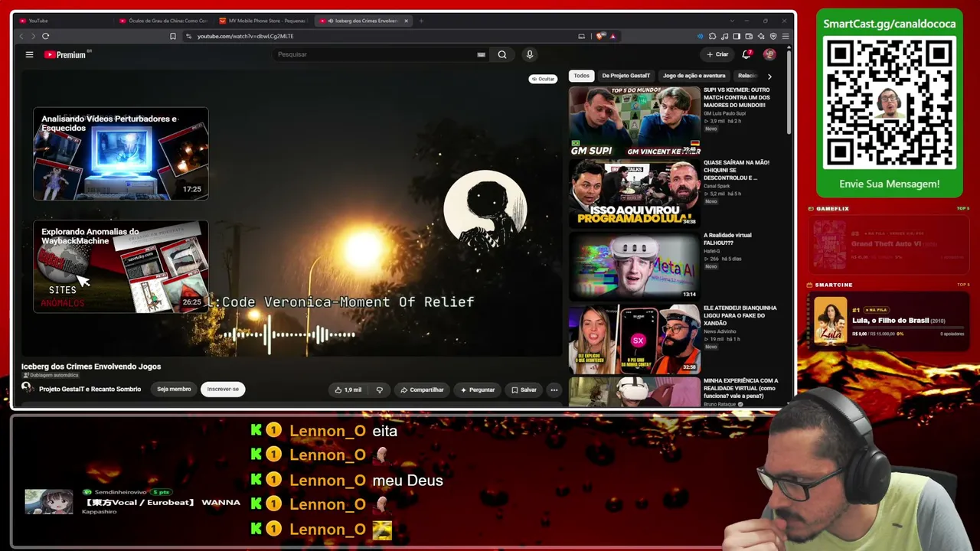Open the Ele Atendeu Bianquinha video title

740,315
